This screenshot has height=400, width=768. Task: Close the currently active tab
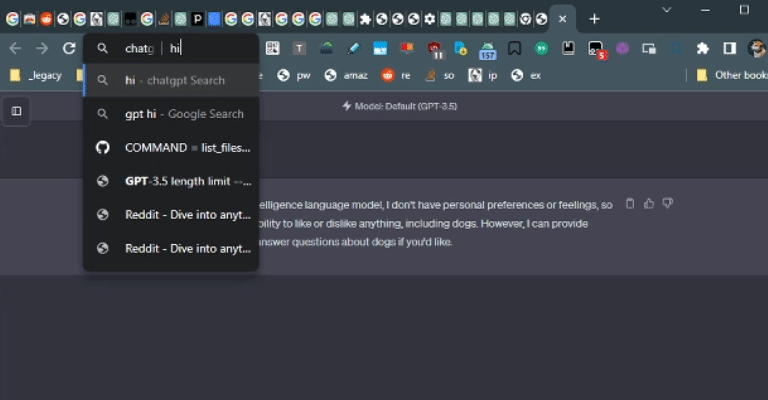coord(562,19)
